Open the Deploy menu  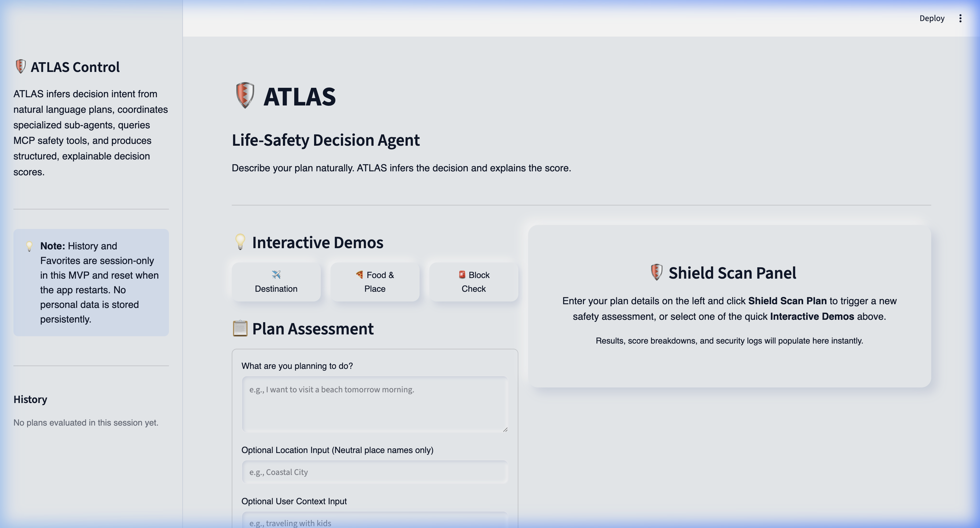pos(932,18)
